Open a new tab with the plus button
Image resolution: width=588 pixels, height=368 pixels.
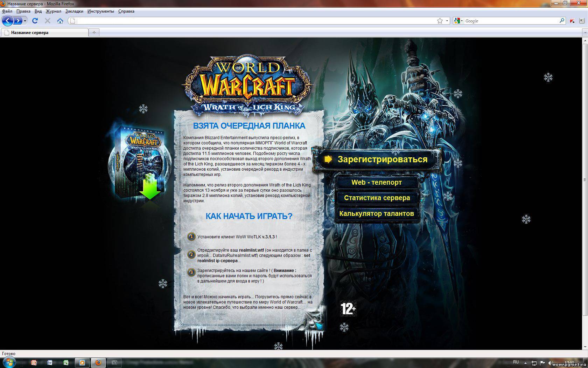point(94,33)
